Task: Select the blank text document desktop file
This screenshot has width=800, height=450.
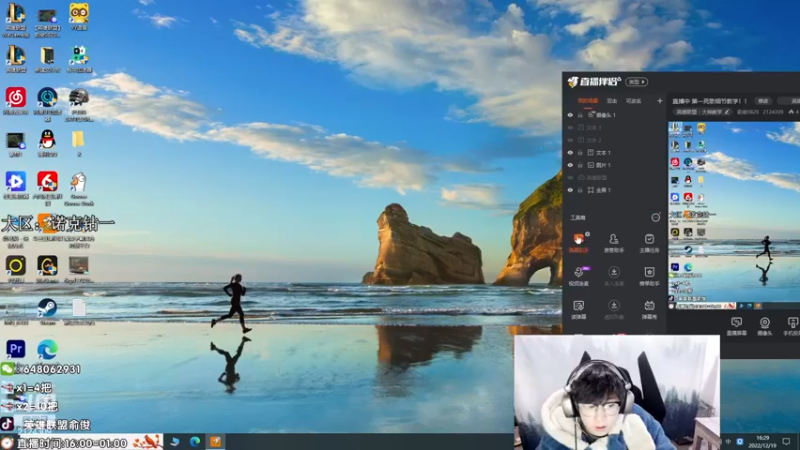Action: [x=79, y=311]
